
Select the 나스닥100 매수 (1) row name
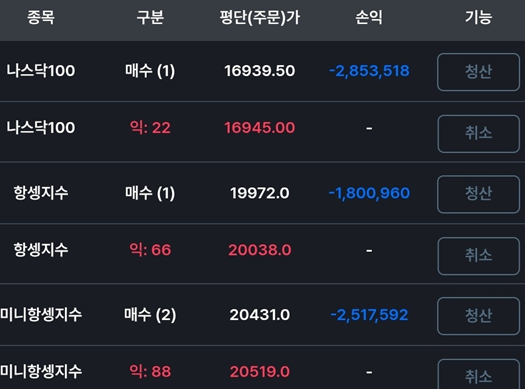41,71
